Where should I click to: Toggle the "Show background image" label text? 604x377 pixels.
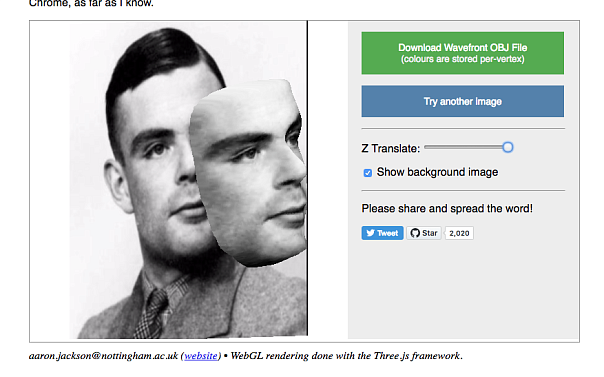coord(437,172)
